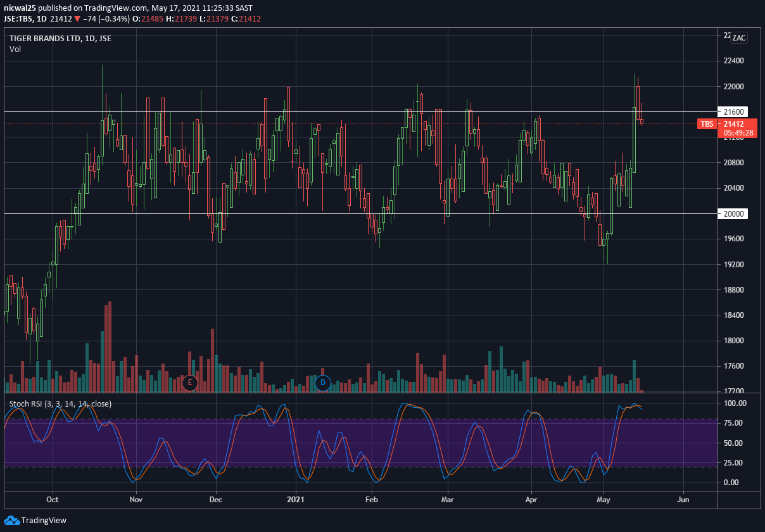The height and width of the screenshot is (532, 765).
Task: Click the Dec label on the time axis
Action: [x=215, y=499]
